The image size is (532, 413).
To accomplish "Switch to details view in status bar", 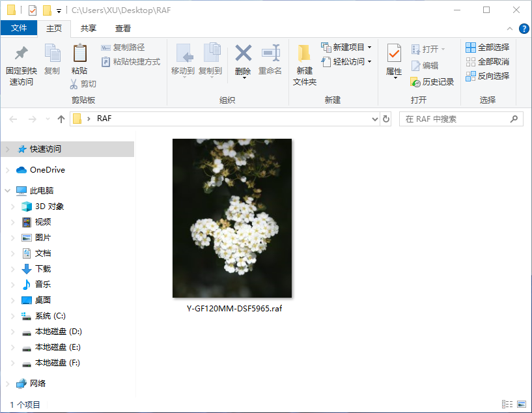I will tap(507, 405).
